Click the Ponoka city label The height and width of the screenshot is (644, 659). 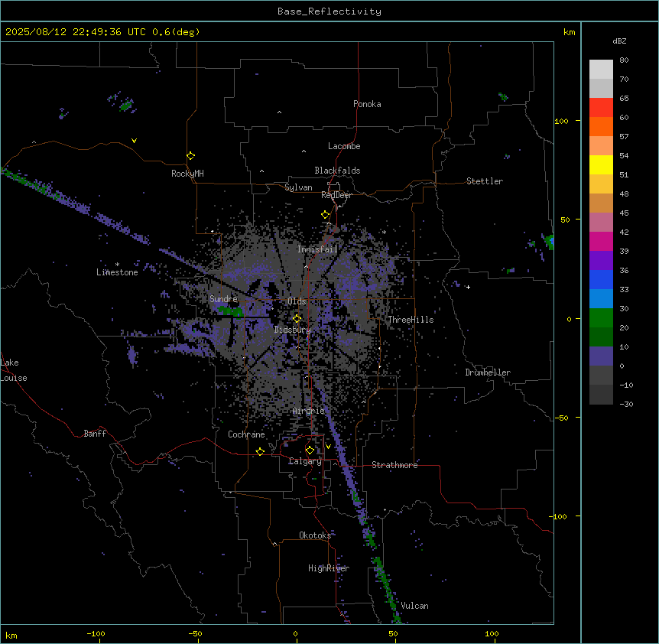pos(367,104)
